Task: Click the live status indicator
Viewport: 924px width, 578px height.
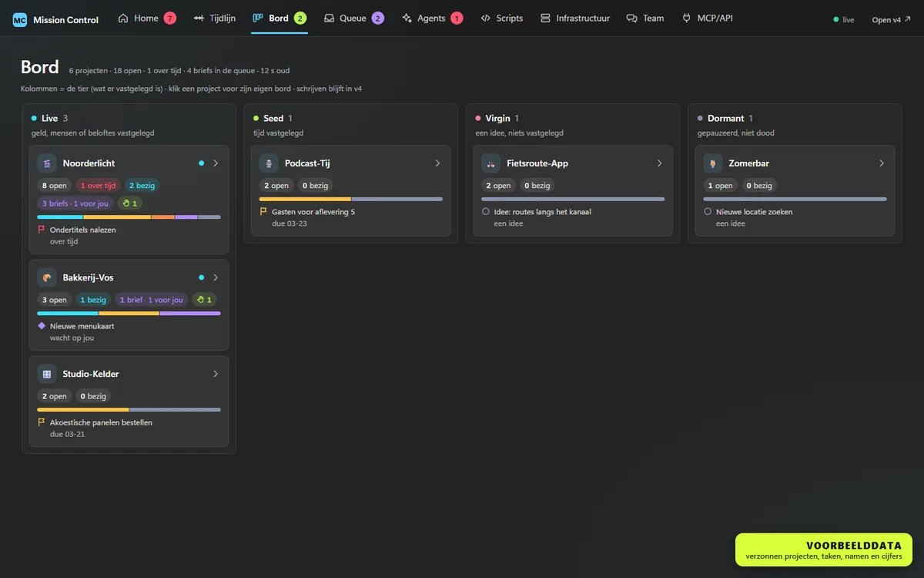Action: click(x=844, y=20)
